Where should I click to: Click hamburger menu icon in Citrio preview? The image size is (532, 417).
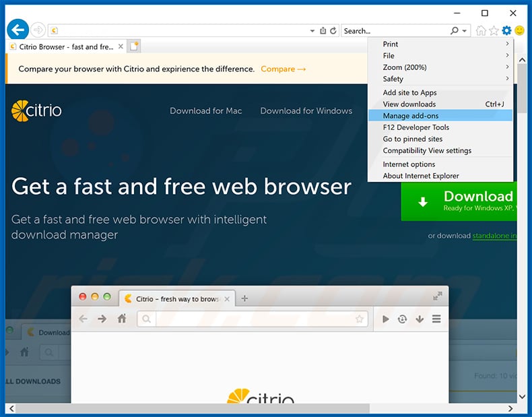point(436,319)
